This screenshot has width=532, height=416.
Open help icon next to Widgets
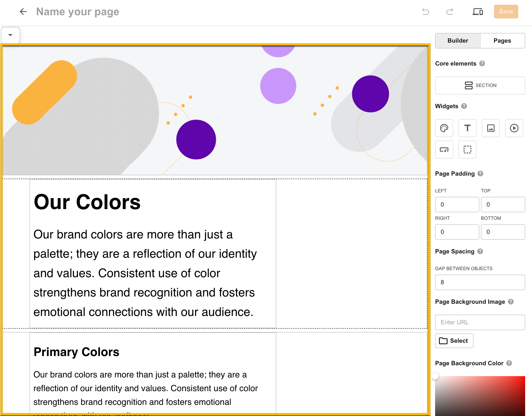pos(464,106)
